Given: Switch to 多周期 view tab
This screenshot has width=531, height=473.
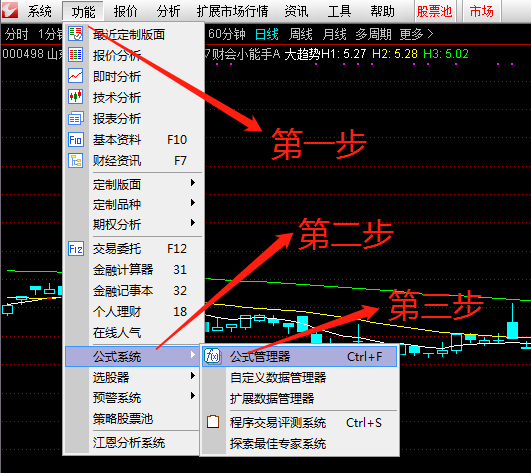Looking at the screenshot, I should (373, 34).
